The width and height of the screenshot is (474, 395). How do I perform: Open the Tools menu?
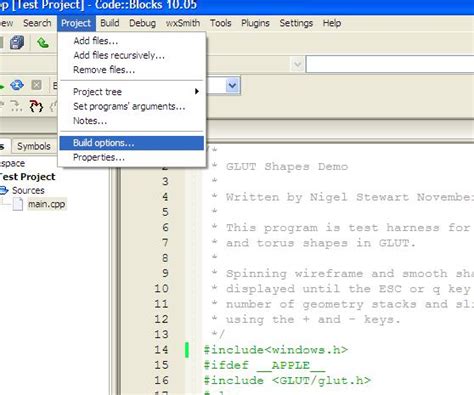click(x=220, y=23)
